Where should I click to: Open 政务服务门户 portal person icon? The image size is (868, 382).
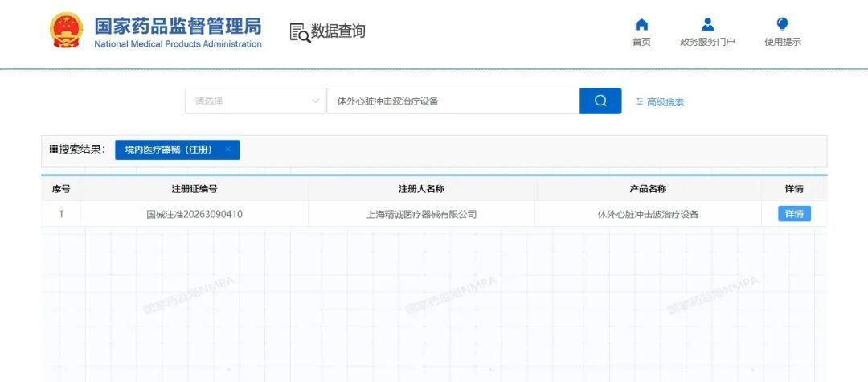click(x=707, y=24)
